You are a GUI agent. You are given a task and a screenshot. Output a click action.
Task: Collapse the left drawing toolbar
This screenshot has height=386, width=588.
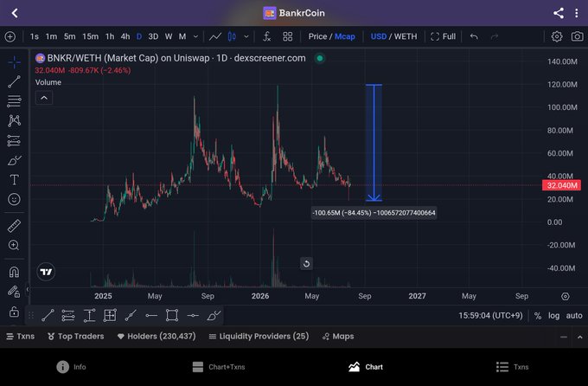[28, 289]
